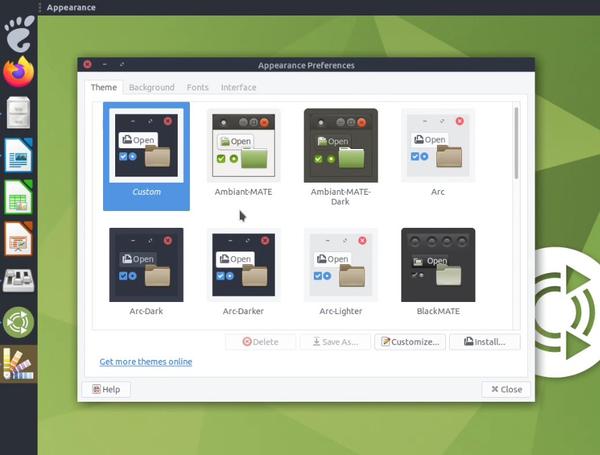The image size is (600, 455).
Task: Minimize the Appearance Preferences window
Action: [104, 64]
